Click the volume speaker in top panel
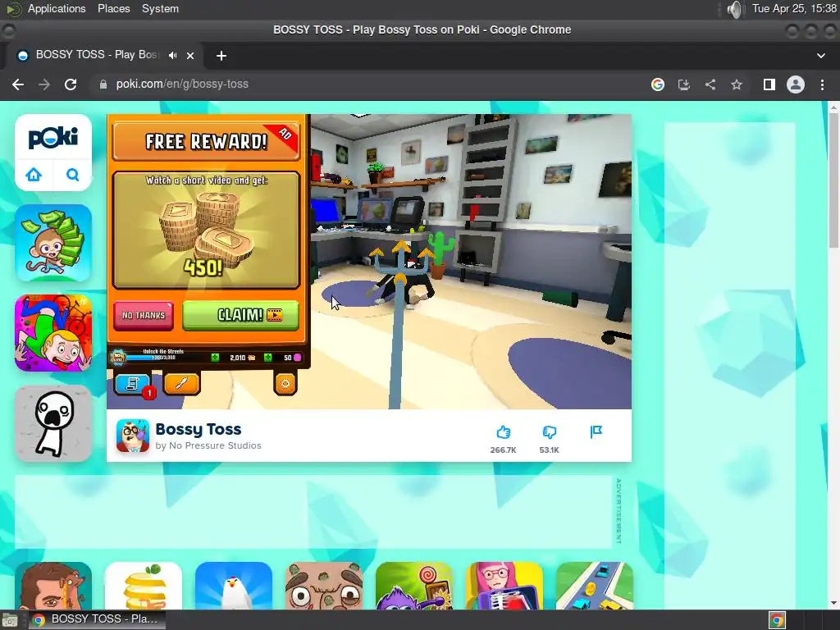 [736, 9]
